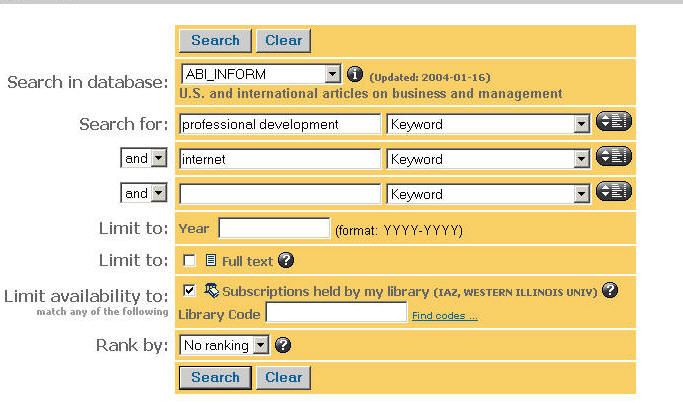Open Keyword dropdown for 'internet' row
Viewport: 683px width, 403px height.
click(488, 159)
